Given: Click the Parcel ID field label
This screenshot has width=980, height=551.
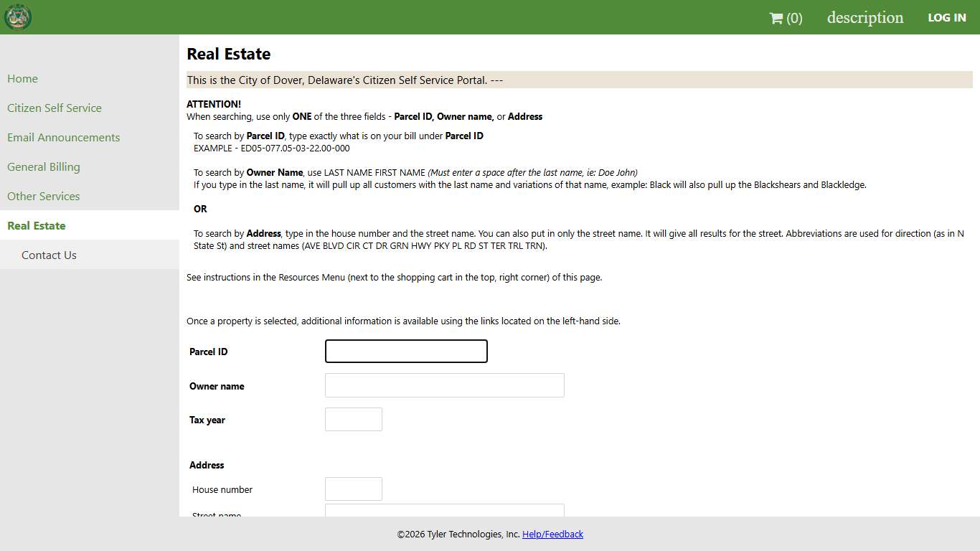Looking at the screenshot, I should point(209,352).
